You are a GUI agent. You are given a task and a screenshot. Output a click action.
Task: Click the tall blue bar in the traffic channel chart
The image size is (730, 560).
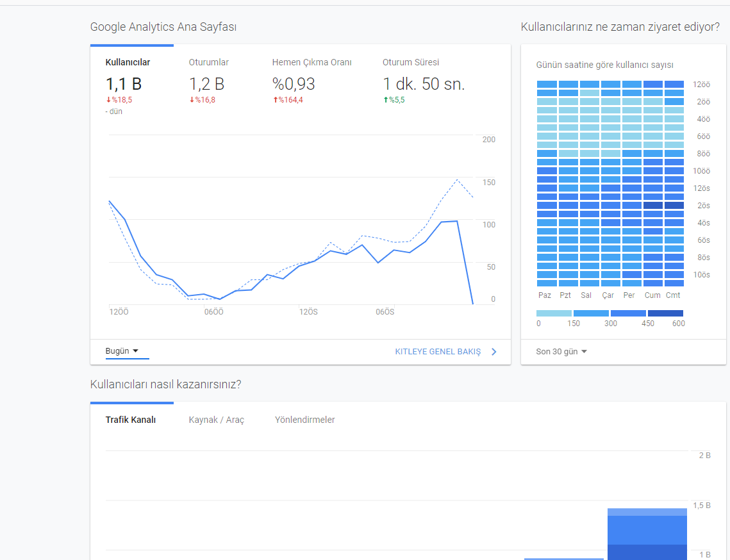tap(647, 534)
